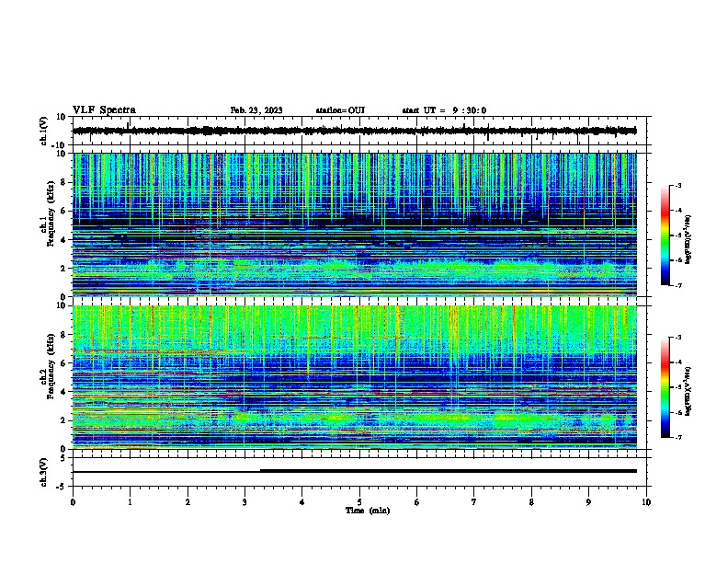Click the "ch.1(V)" waveform axis label
The height and width of the screenshot is (563, 728).
(x=44, y=131)
